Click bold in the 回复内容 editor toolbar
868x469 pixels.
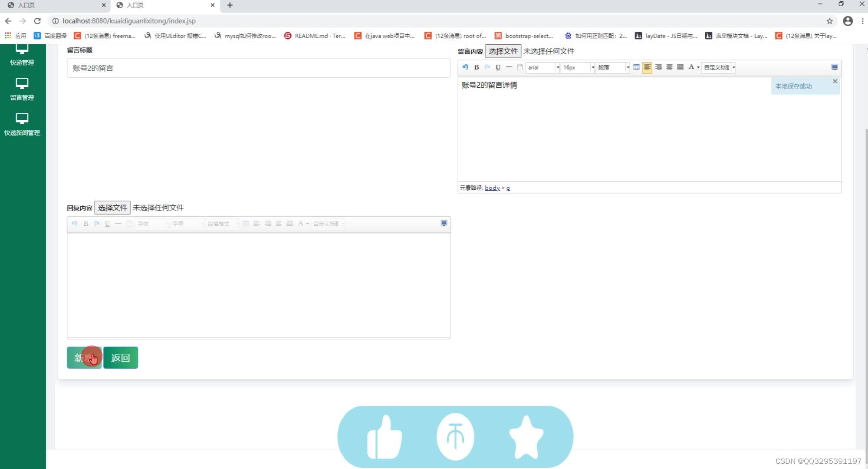(86, 223)
